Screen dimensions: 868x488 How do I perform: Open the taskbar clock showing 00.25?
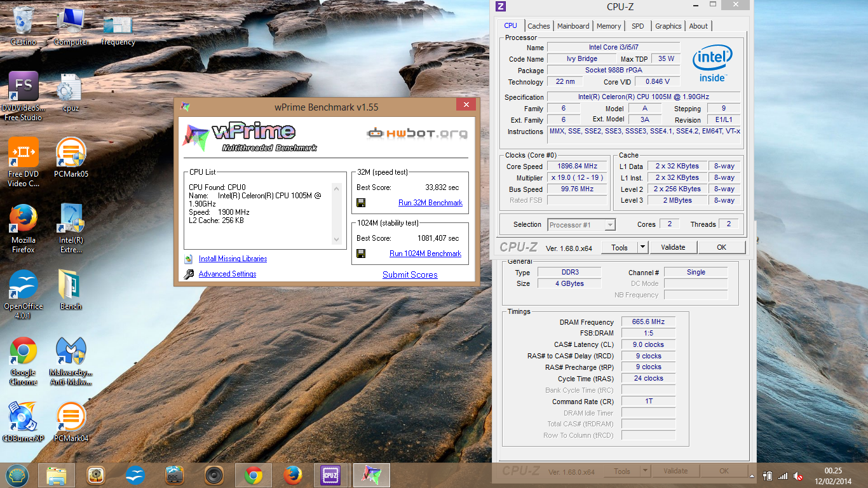click(833, 475)
